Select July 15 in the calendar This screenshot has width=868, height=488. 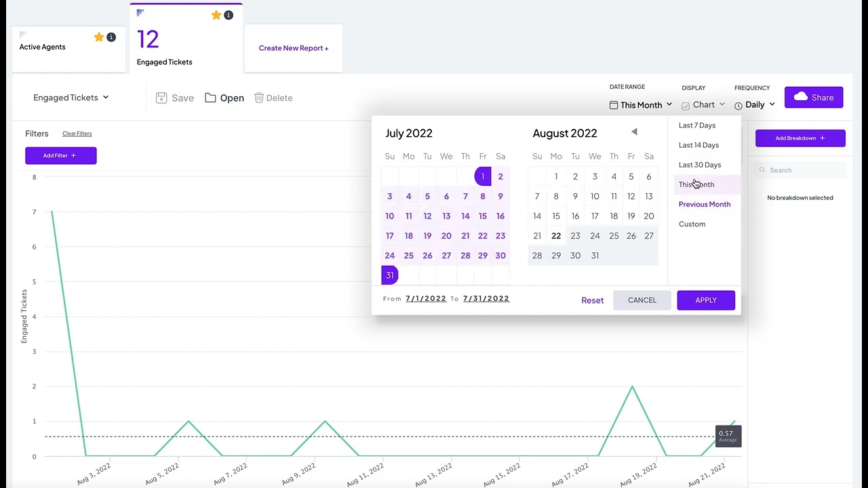pyautogui.click(x=483, y=216)
